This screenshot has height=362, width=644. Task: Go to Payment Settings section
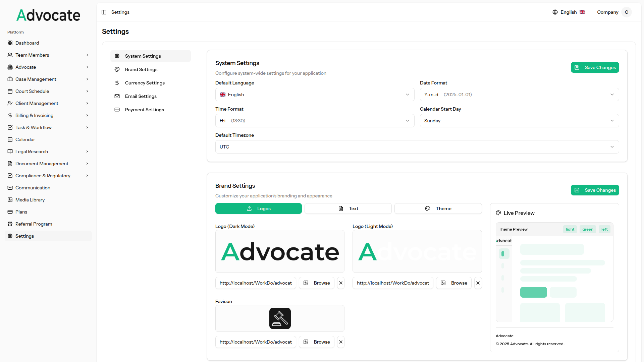click(144, 110)
